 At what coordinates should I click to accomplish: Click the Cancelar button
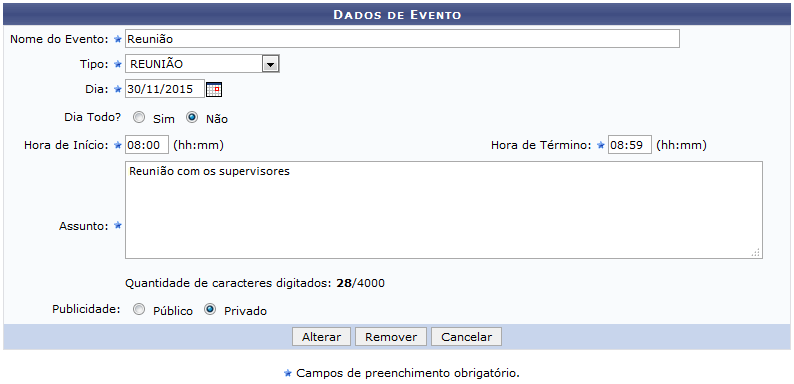coord(466,337)
